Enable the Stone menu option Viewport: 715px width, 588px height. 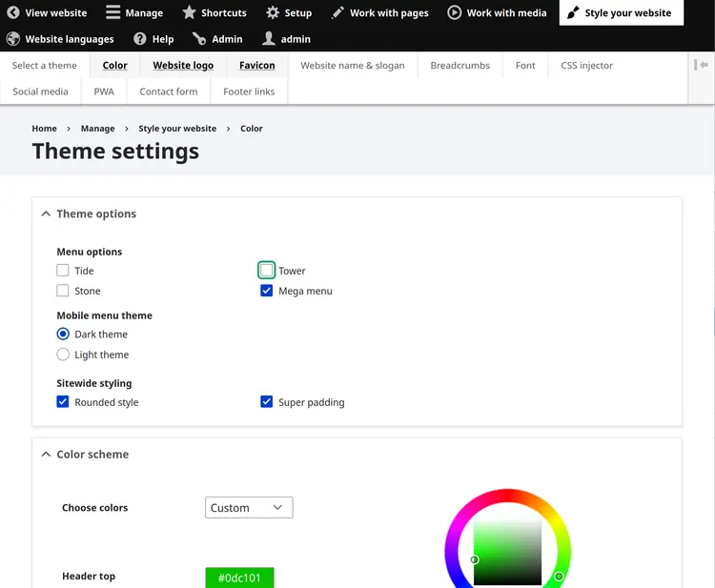[x=63, y=291]
